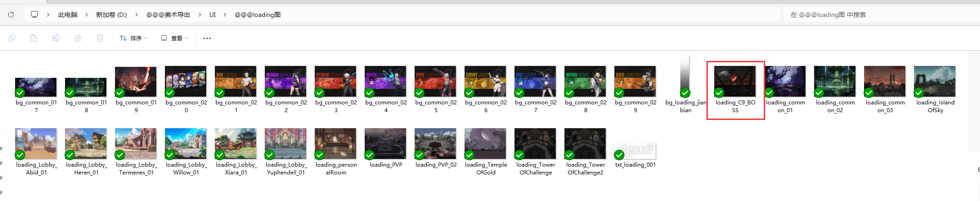Image resolution: width=980 pixels, height=201 pixels.
Task: Click the rename icon in toolbar
Action: click(56, 38)
